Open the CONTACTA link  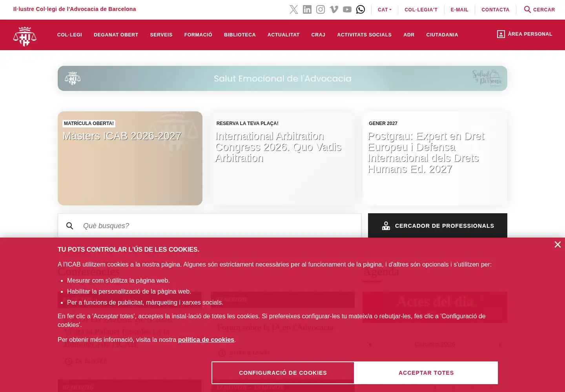coord(496,10)
